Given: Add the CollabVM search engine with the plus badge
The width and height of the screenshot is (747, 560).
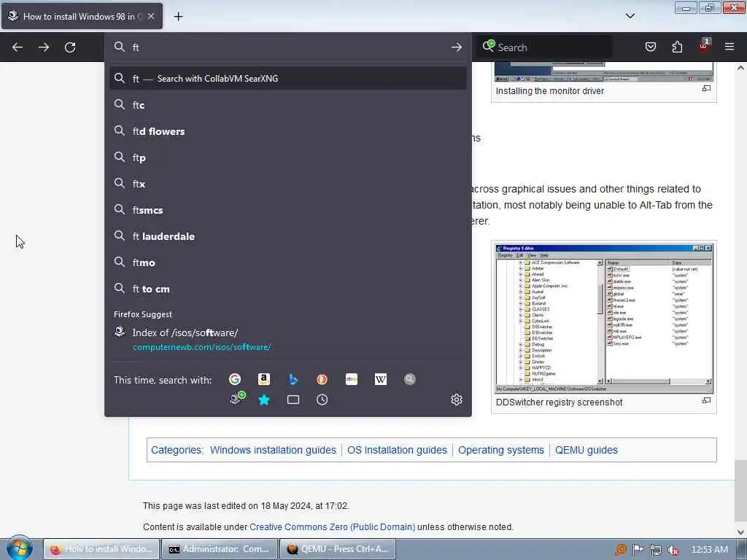Looking at the screenshot, I should click(x=237, y=399).
